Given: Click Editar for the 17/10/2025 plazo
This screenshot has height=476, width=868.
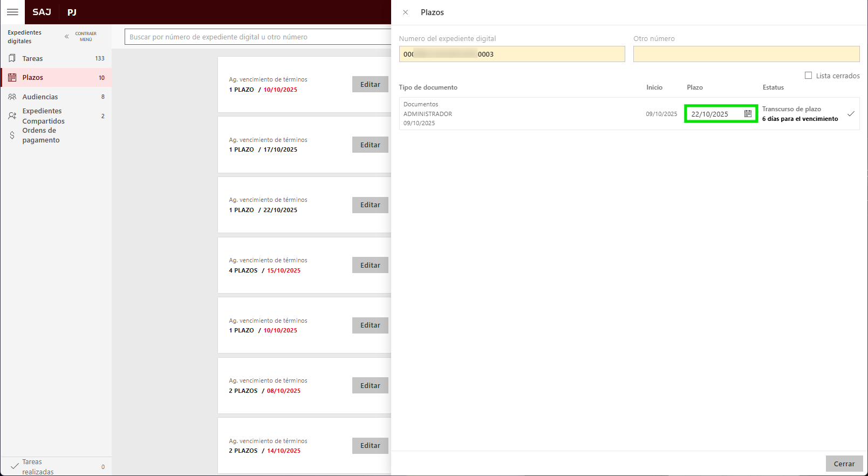Looking at the screenshot, I should (x=370, y=145).
